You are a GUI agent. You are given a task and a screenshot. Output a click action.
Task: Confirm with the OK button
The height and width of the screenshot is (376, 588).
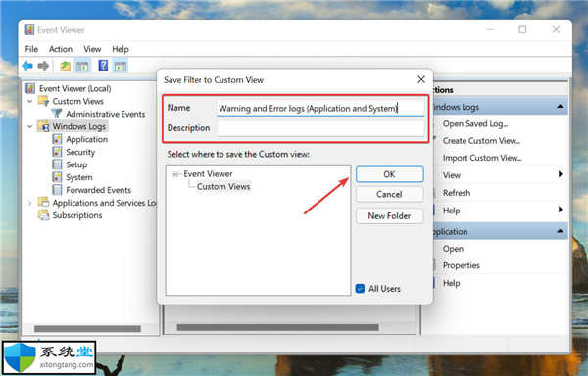pos(390,174)
